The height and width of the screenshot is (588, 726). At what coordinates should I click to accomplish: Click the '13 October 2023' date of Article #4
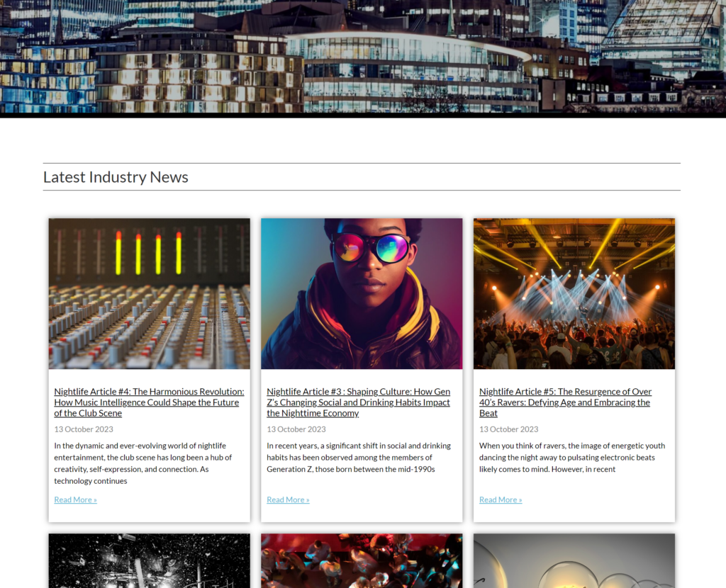84,429
